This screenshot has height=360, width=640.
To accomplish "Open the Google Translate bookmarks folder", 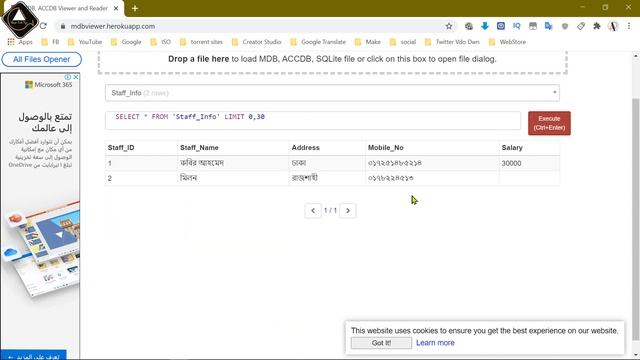I will click(x=318, y=42).
